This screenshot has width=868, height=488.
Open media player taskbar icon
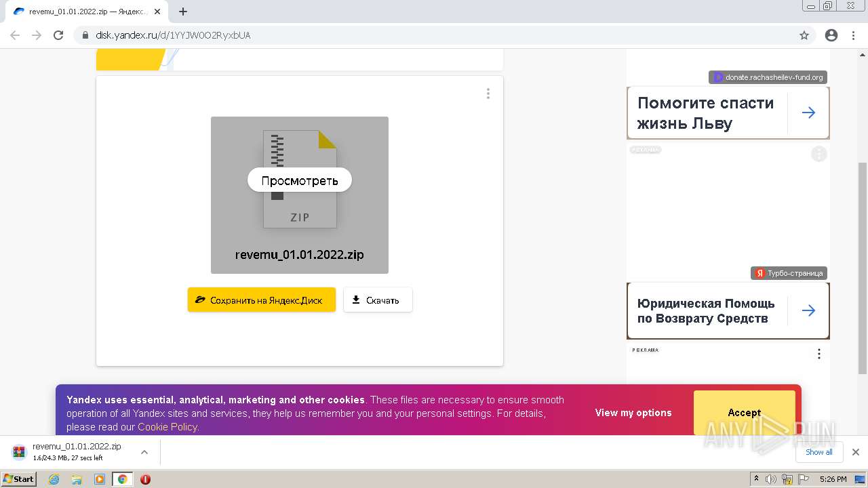point(100,479)
